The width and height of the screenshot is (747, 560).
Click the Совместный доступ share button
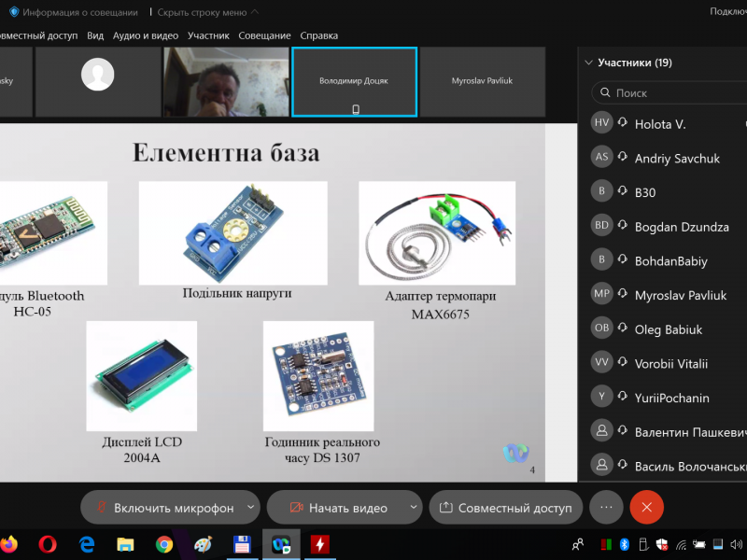click(505, 508)
